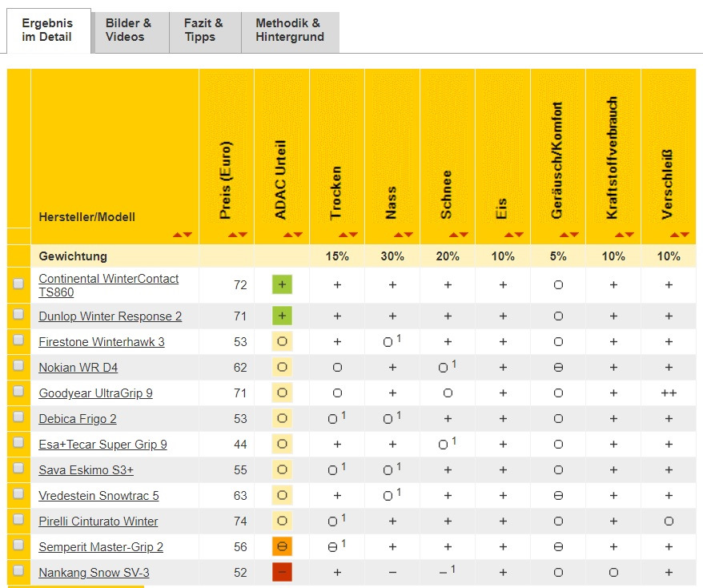Screen dimensions: 703x588
Task: Sort Schnee column descending arrow
Action: (x=464, y=235)
